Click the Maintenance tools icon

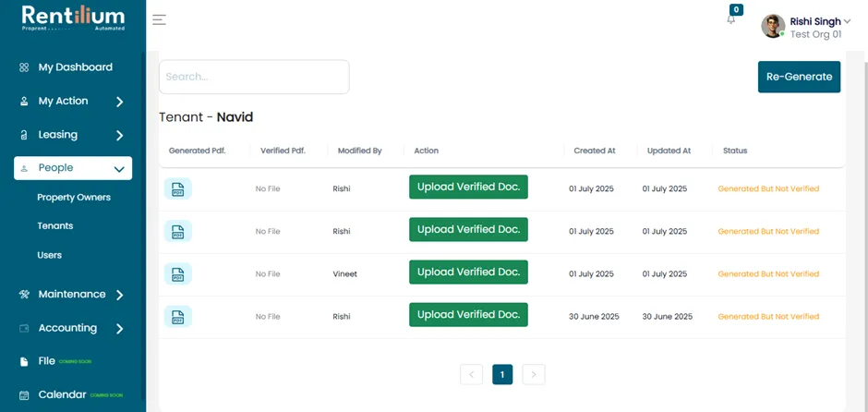pyautogui.click(x=24, y=295)
